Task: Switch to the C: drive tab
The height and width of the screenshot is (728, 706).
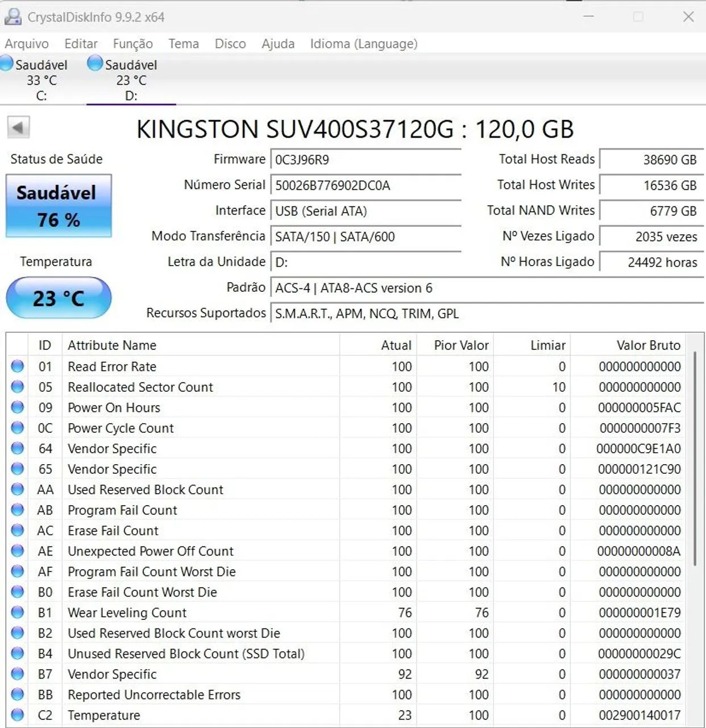Action: 41,80
